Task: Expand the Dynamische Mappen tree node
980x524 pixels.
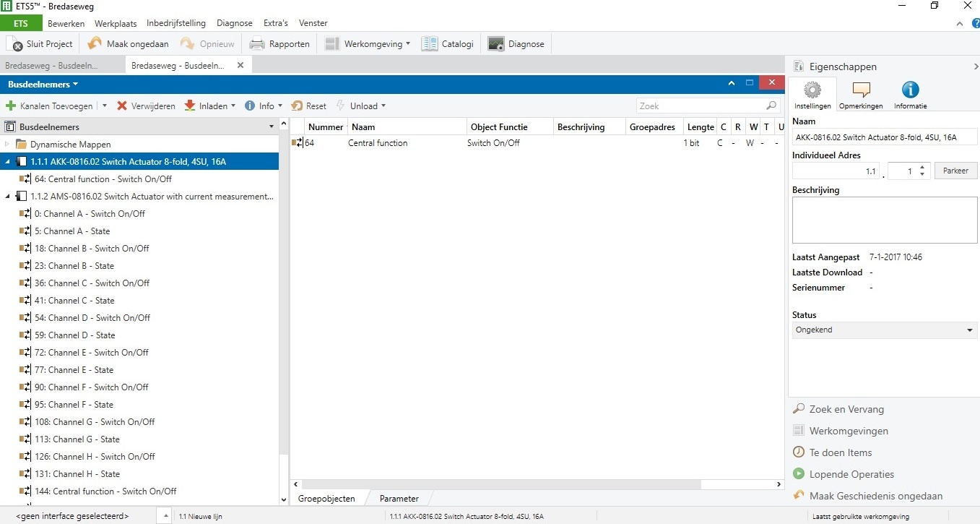Action: tap(7, 145)
